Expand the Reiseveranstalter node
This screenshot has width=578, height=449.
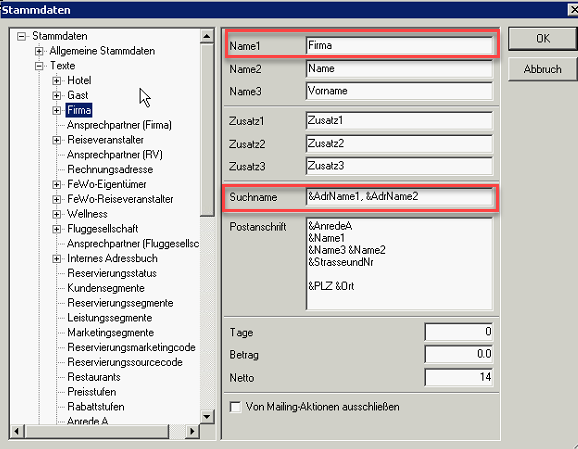coord(56,140)
